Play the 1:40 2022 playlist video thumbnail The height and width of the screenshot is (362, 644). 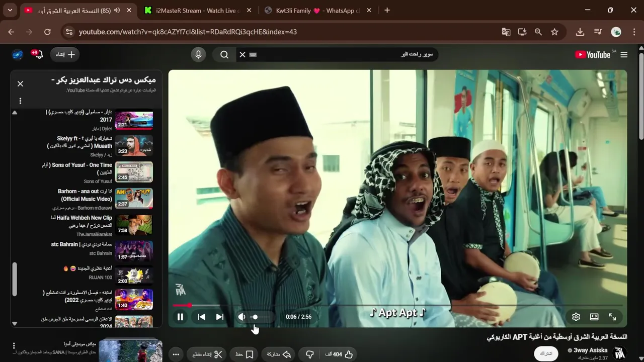coord(134,299)
